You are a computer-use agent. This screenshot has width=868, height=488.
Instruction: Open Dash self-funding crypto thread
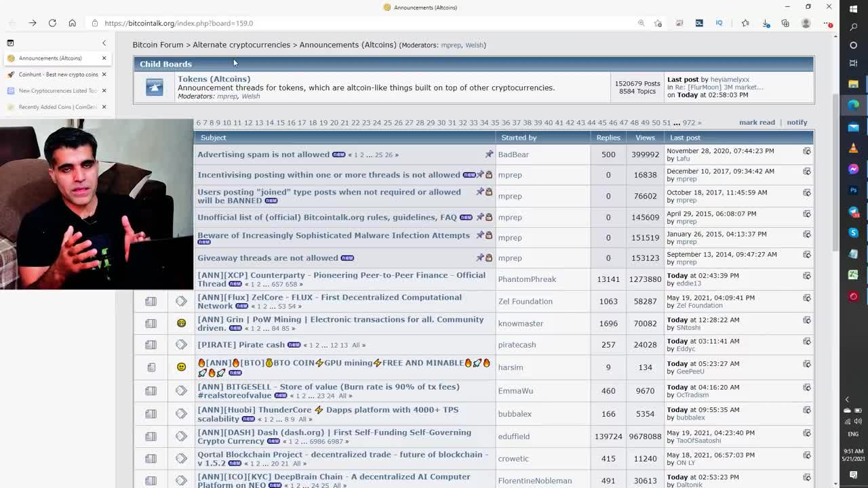click(334, 436)
